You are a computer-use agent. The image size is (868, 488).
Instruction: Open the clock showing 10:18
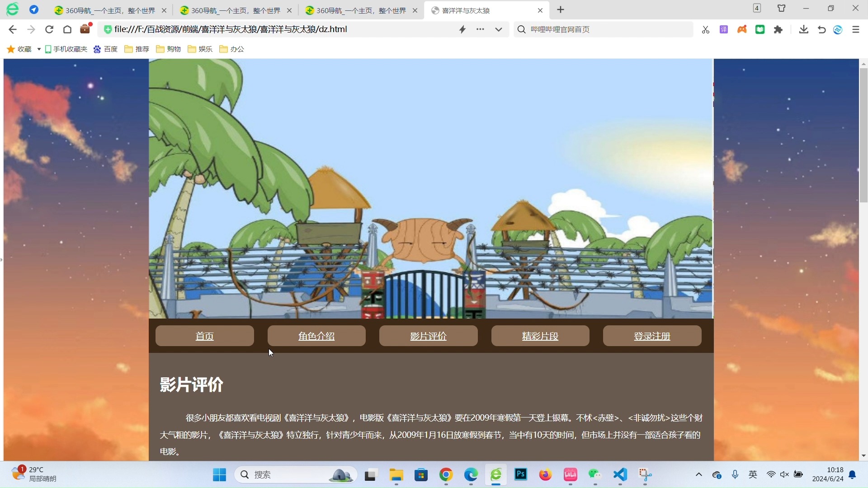(x=828, y=474)
